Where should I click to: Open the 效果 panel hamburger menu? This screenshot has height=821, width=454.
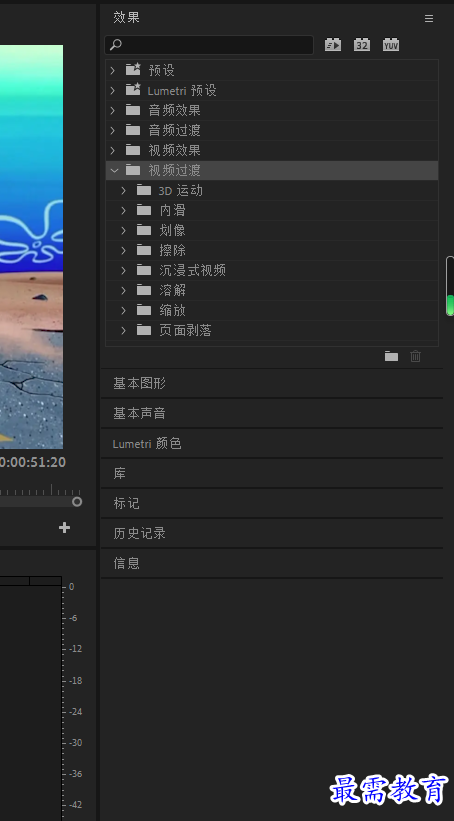click(429, 18)
